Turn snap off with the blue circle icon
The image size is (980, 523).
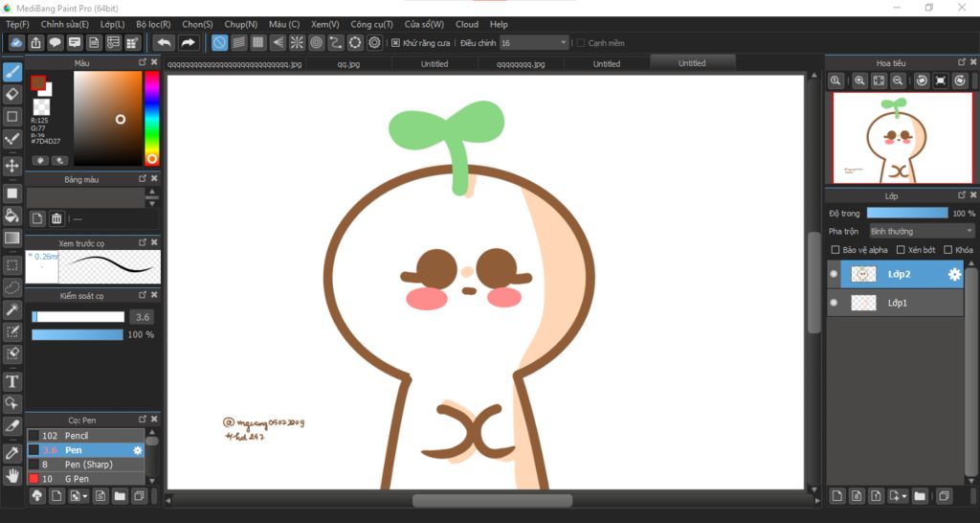[x=219, y=42]
